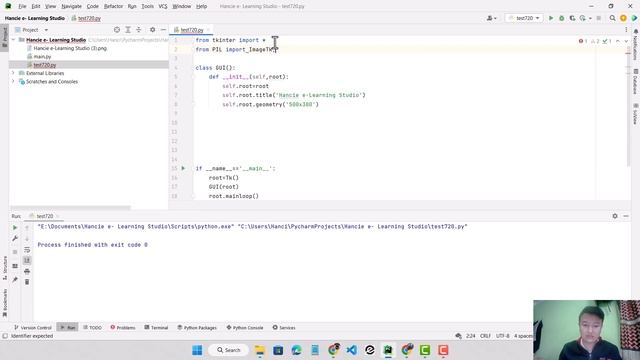Open the Problems tool window
Screen dimensions: 640x360
[123, 327]
